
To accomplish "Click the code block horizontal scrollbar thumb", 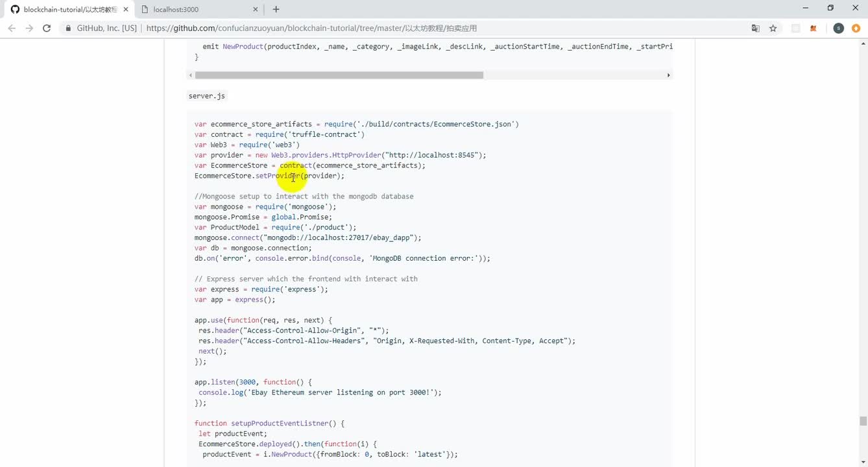I will [339, 75].
